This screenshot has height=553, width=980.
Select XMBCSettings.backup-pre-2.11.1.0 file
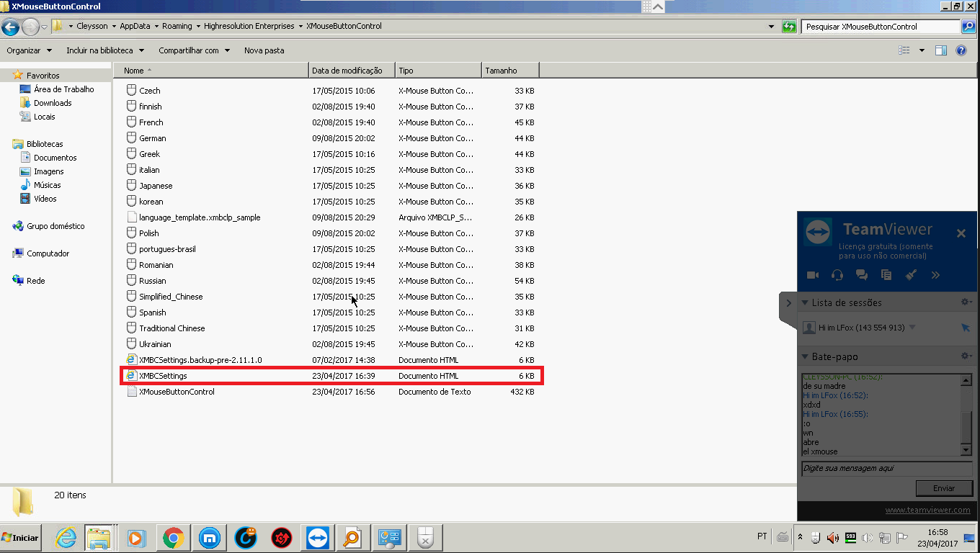point(331,360)
